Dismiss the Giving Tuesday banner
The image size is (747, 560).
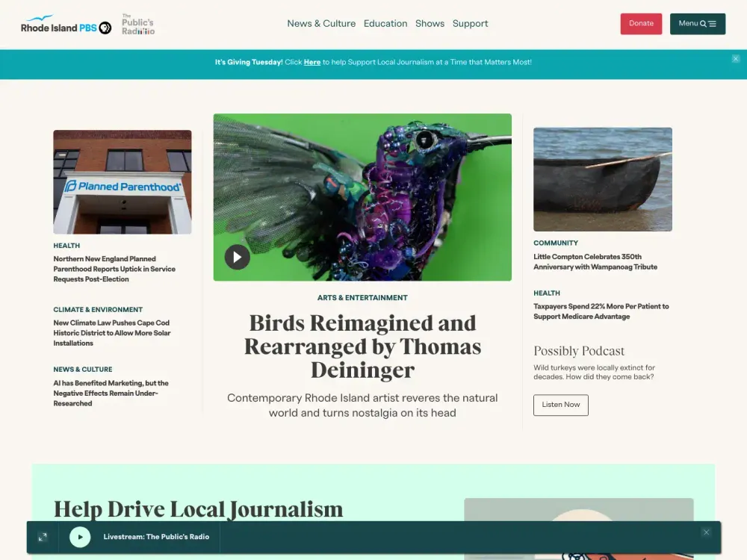pyautogui.click(x=736, y=59)
